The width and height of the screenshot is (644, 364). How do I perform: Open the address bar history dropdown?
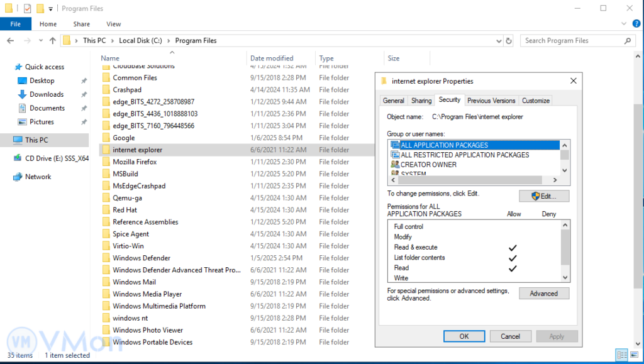tap(499, 41)
